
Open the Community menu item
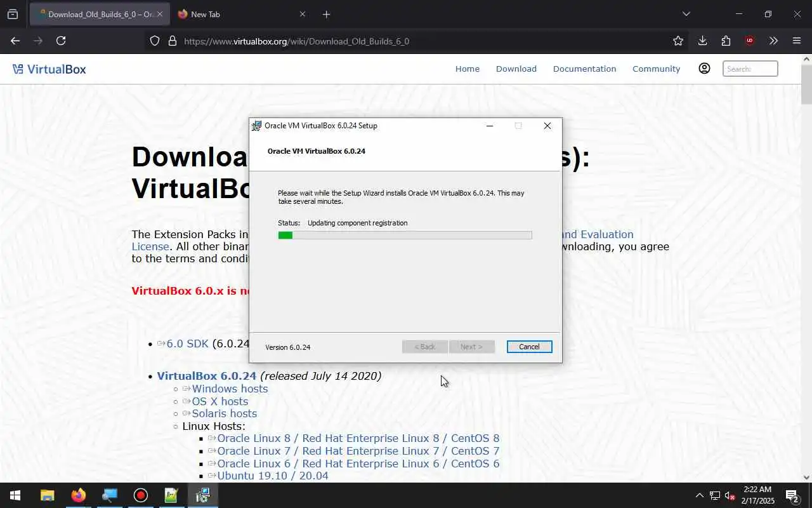tap(656, 69)
